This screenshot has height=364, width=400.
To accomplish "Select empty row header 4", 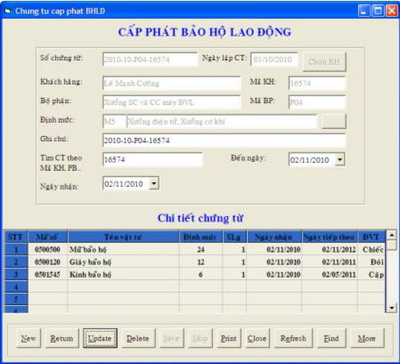I will (x=16, y=287).
